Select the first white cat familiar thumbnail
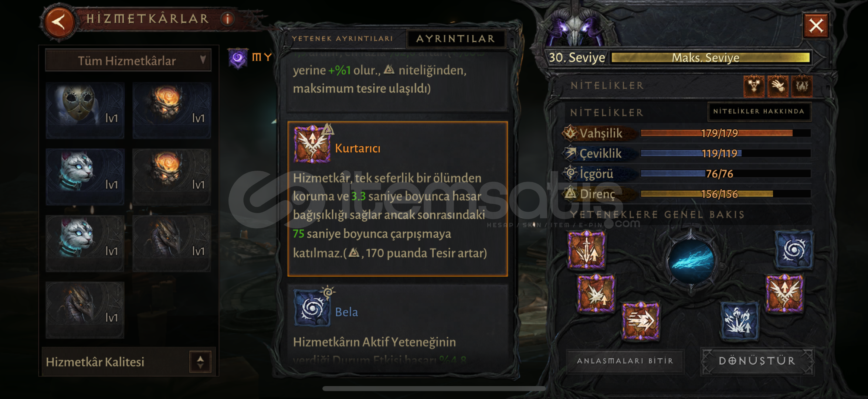 (x=85, y=176)
